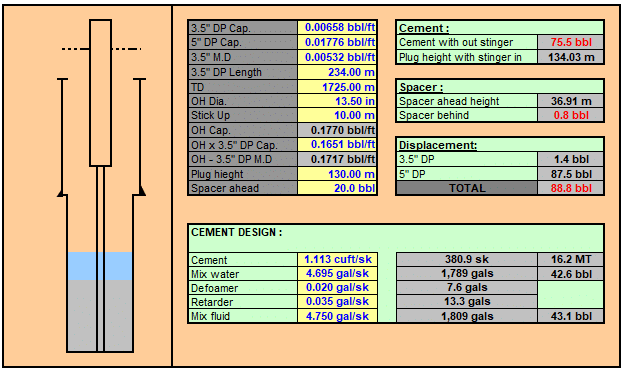
Task: Select the 42.6 bbl mix water volume
Action: coord(571,274)
